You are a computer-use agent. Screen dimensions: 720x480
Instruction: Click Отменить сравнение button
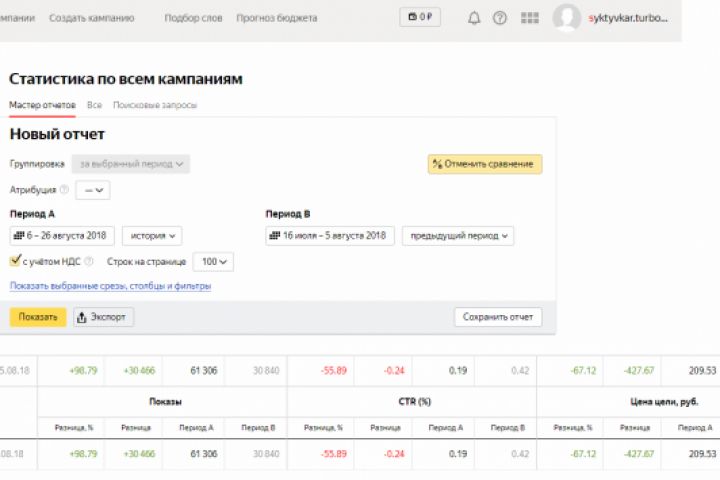pyautogui.click(x=485, y=164)
